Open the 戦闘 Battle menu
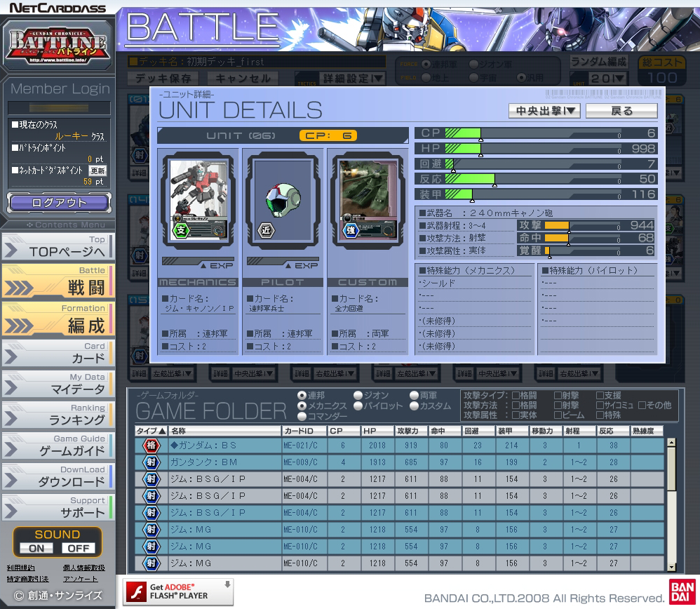Viewport: 700px width, 609px height. click(x=58, y=281)
